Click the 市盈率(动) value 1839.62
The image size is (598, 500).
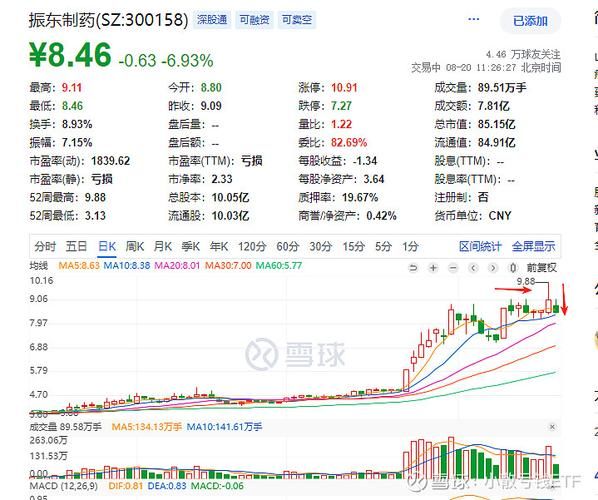click(111, 161)
